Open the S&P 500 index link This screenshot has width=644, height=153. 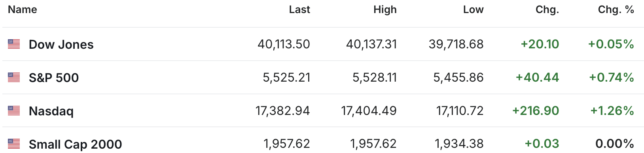click(x=54, y=78)
